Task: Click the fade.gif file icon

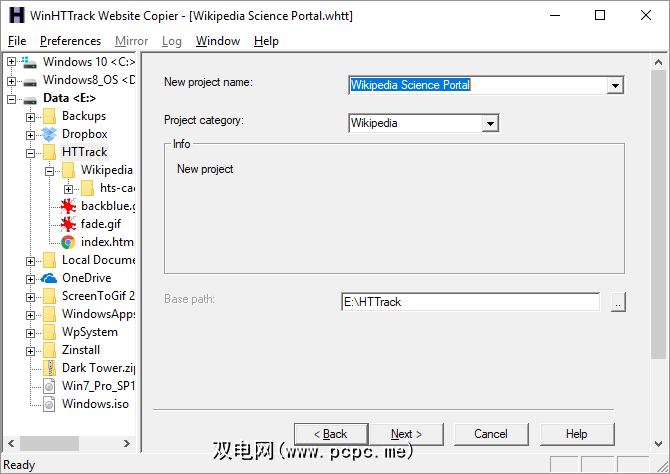Action: (x=68, y=224)
